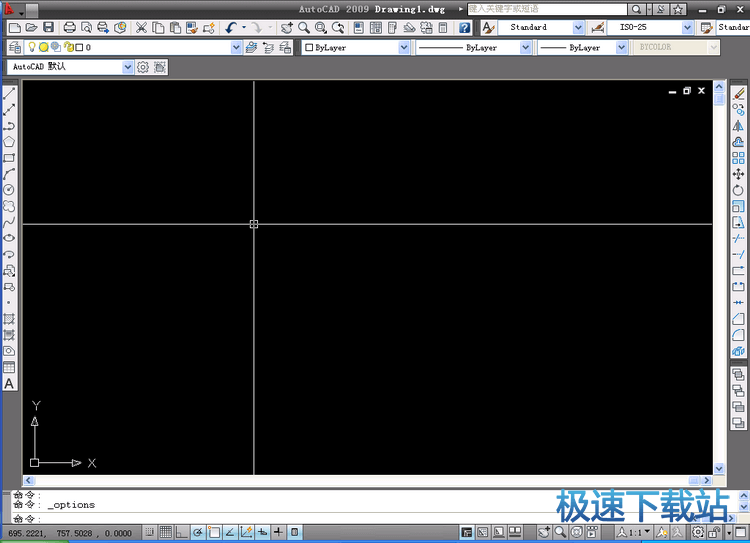The width and height of the screenshot is (750, 543).
Task: Select the Chamfer tool
Action: click(x=739, y=319)
